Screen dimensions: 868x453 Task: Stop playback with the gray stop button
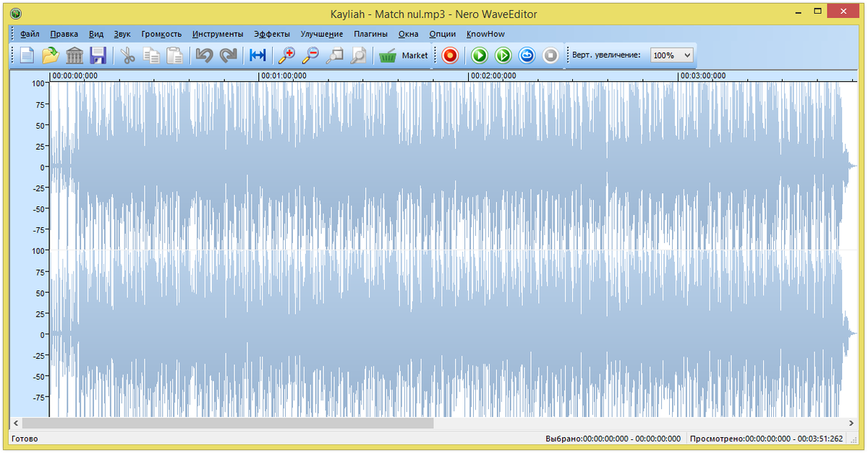pos(550,55)
